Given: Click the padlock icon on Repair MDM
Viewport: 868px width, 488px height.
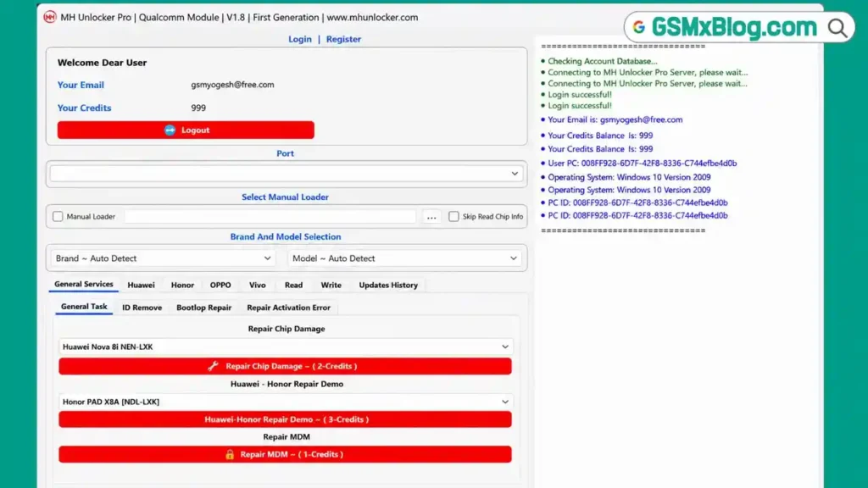Looking at the screenshot, I should tap(230, 454).
